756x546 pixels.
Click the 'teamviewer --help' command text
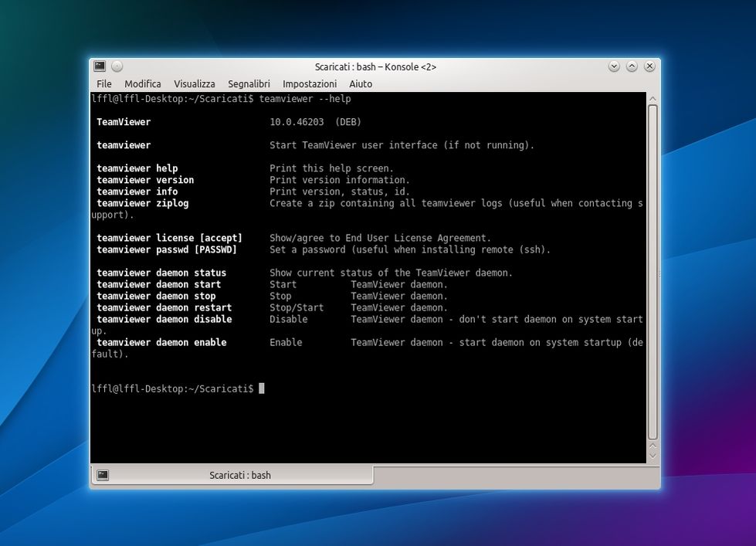click(305, 99)
